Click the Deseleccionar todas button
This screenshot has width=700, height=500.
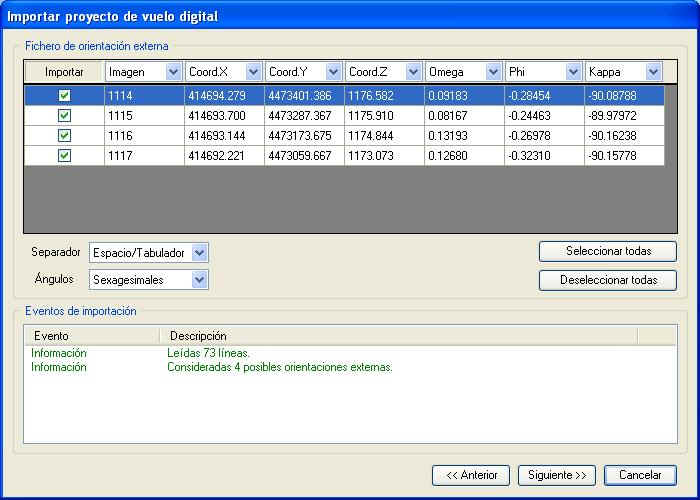point(608,280)
